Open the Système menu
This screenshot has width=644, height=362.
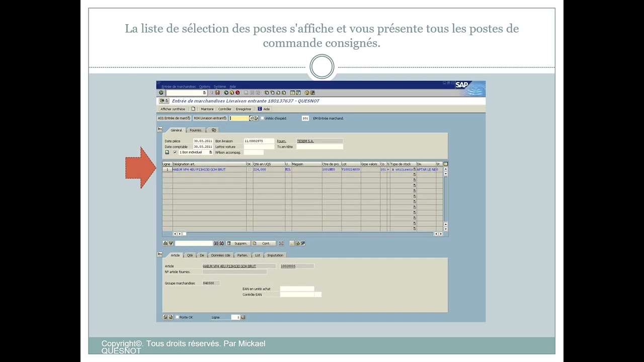pos(220,86)
